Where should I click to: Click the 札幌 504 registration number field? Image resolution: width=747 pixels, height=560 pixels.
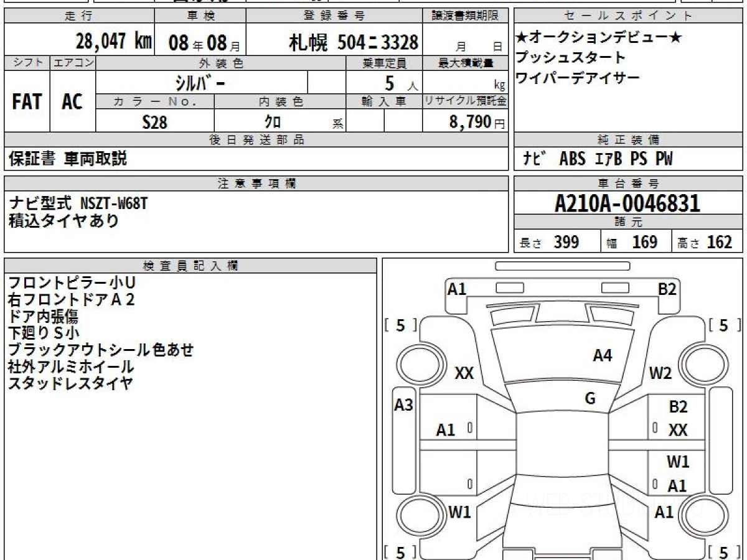[353, 42]
